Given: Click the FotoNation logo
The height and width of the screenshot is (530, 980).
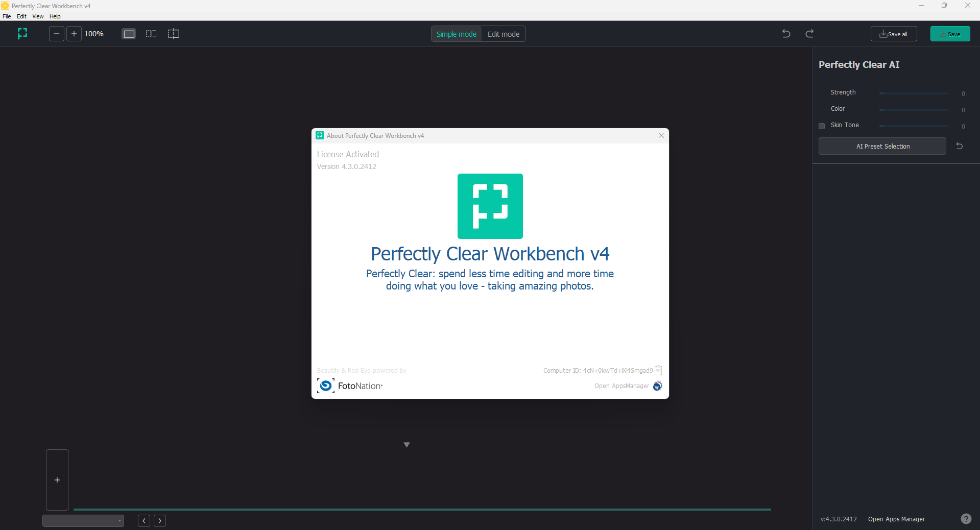Looking at the screenshot, I should (350, 386).
